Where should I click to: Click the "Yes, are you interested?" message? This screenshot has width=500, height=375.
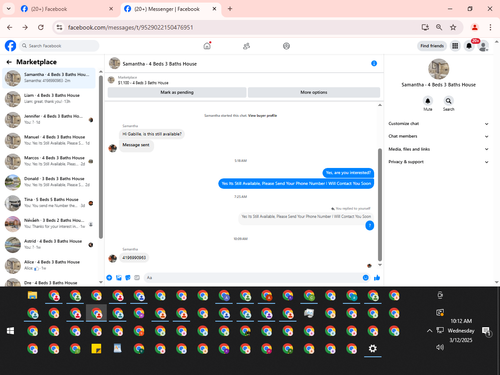tap(348, 173)
